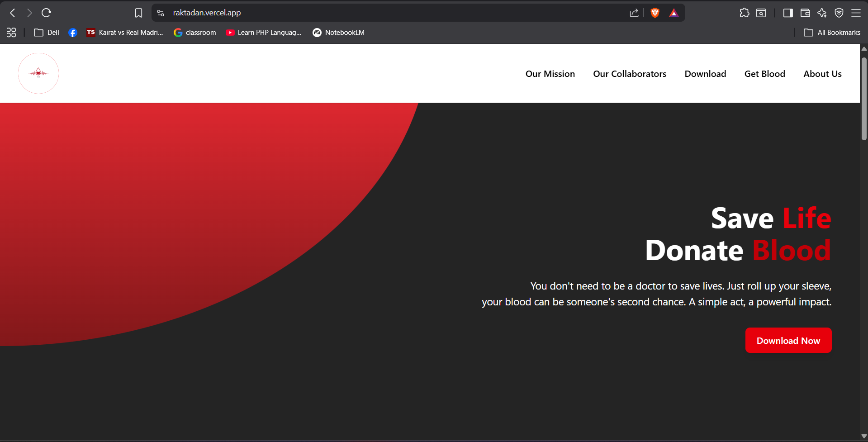
Task: Open the hamburger menu for browser options
Action: [856, 13]
